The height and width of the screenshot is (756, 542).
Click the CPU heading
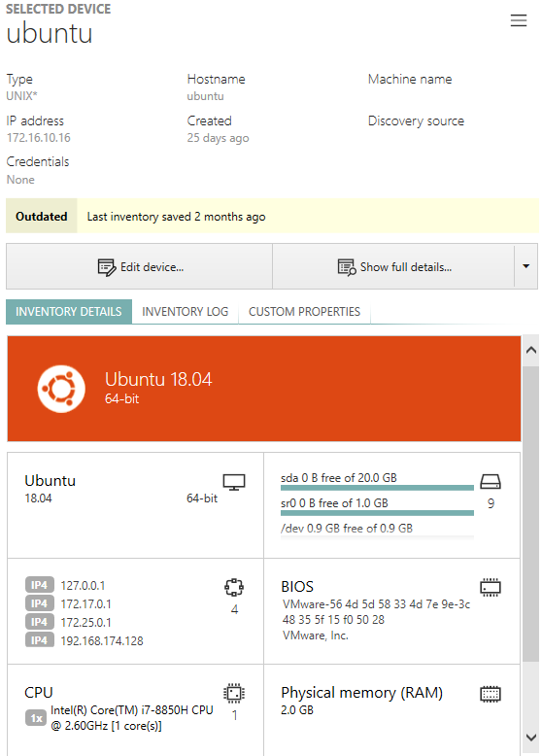39,693
